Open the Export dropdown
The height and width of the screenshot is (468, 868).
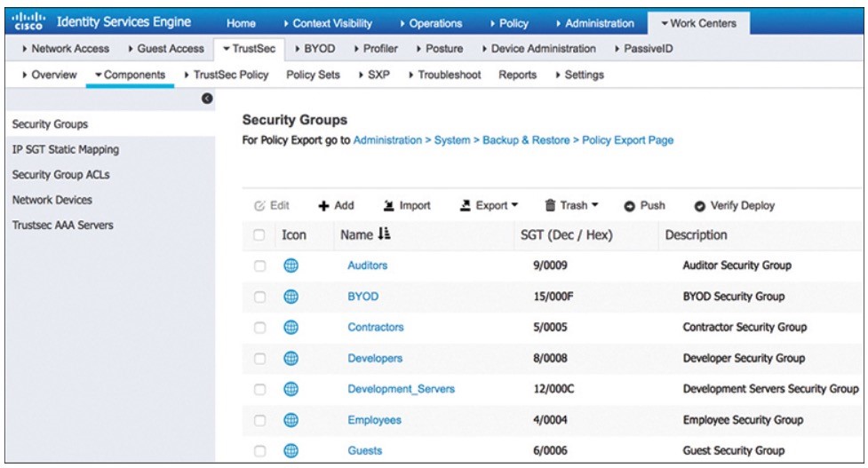[489, 206]
